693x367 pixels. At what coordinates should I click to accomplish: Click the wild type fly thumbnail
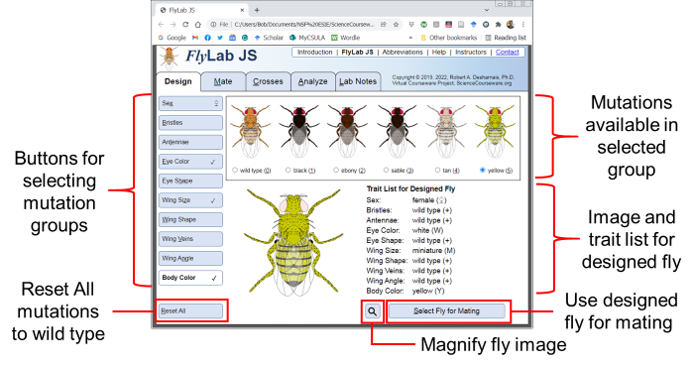[250, 131]
